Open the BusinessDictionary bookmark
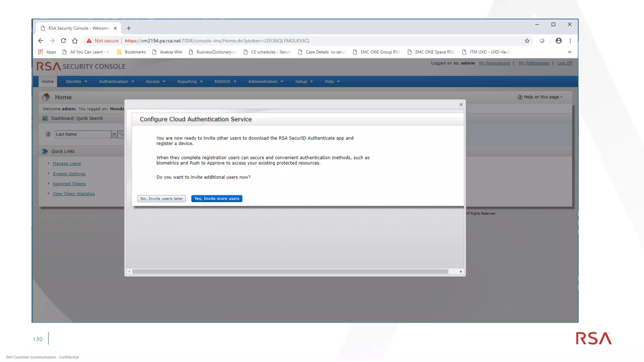The width and height of the screenshot is (644, 362). [x=213, y=52]
